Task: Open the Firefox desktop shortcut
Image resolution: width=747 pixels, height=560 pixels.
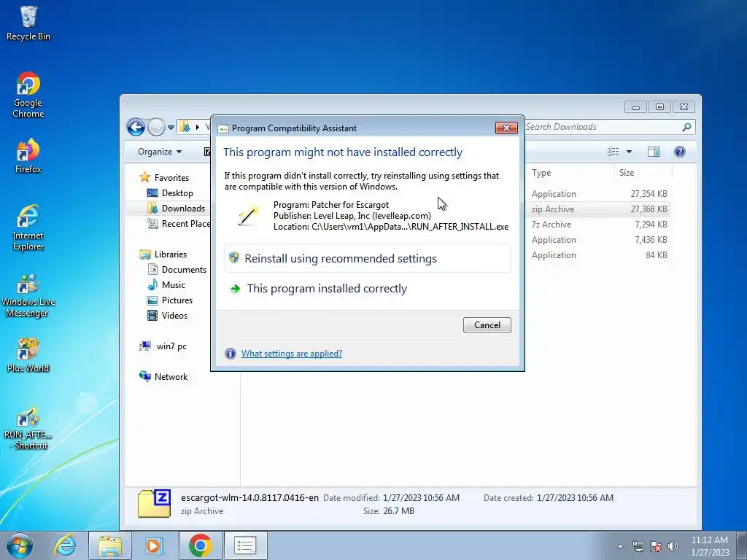Action: [x=28, y=156]
